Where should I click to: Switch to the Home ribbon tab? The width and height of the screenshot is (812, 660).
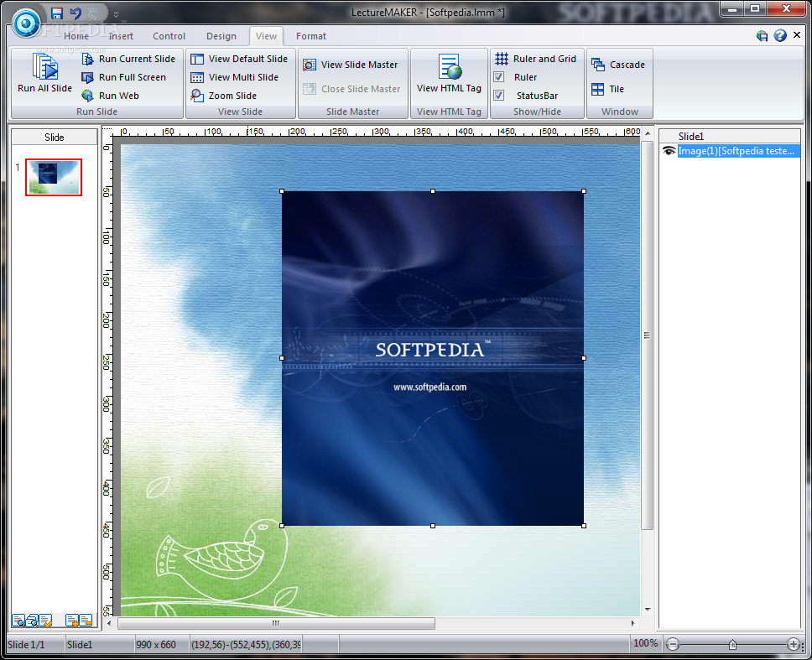76,36
